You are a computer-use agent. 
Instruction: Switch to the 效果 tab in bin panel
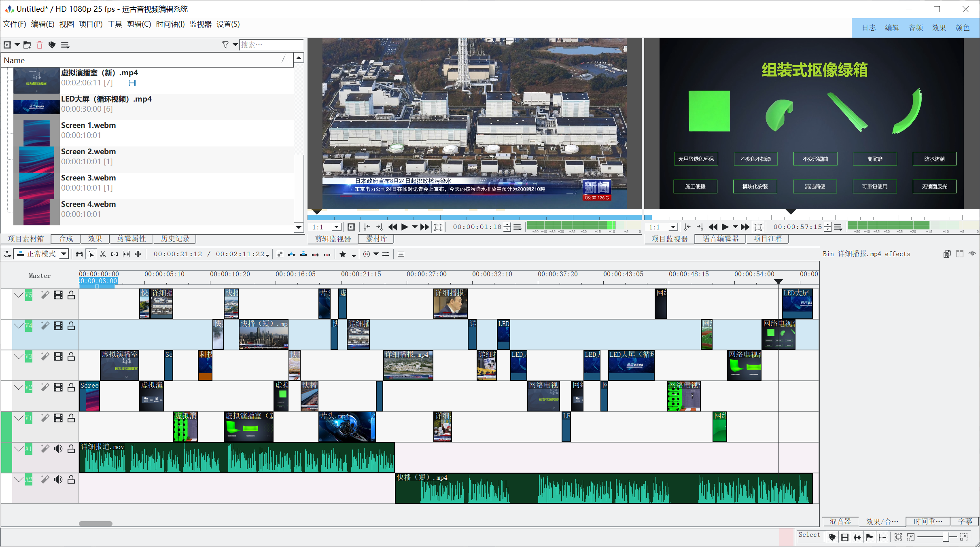95,239
